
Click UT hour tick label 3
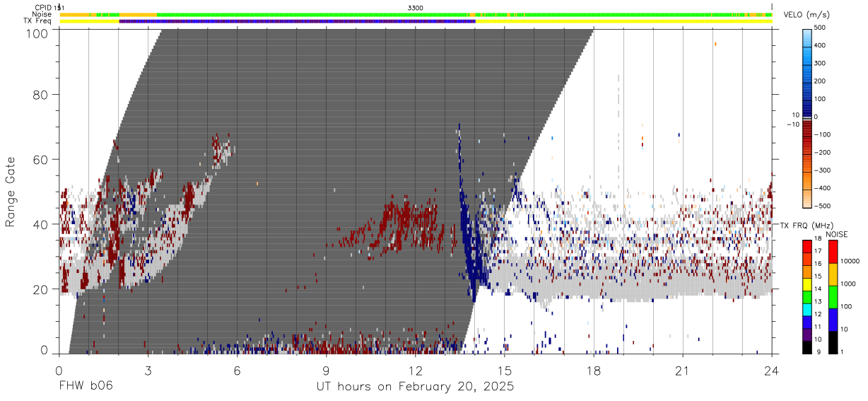tap(148, 371)
